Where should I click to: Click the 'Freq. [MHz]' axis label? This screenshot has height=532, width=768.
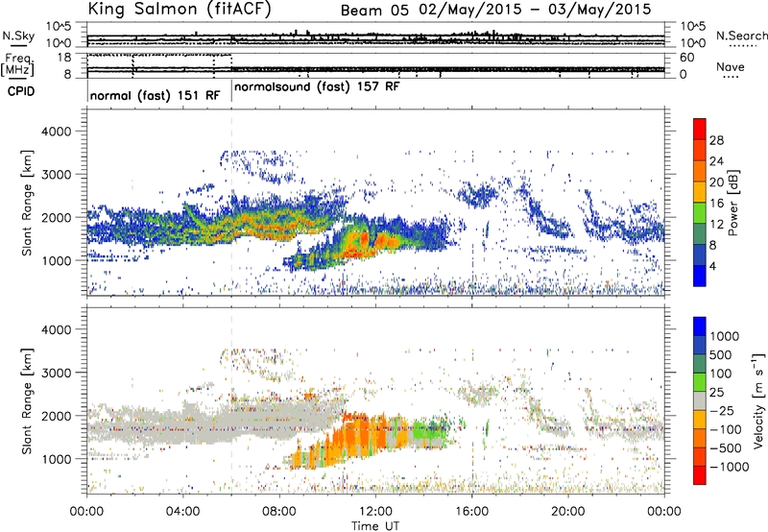pos(17,64)
